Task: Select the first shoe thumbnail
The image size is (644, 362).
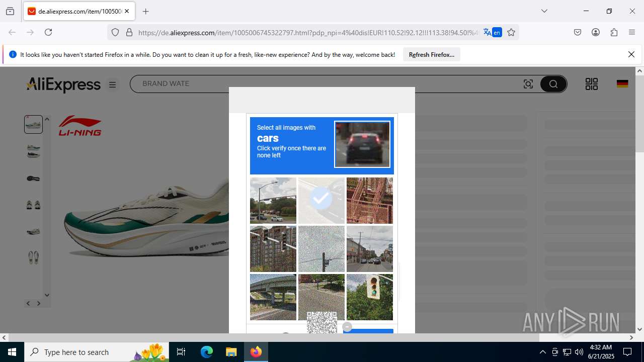Action: click(33, 124)
